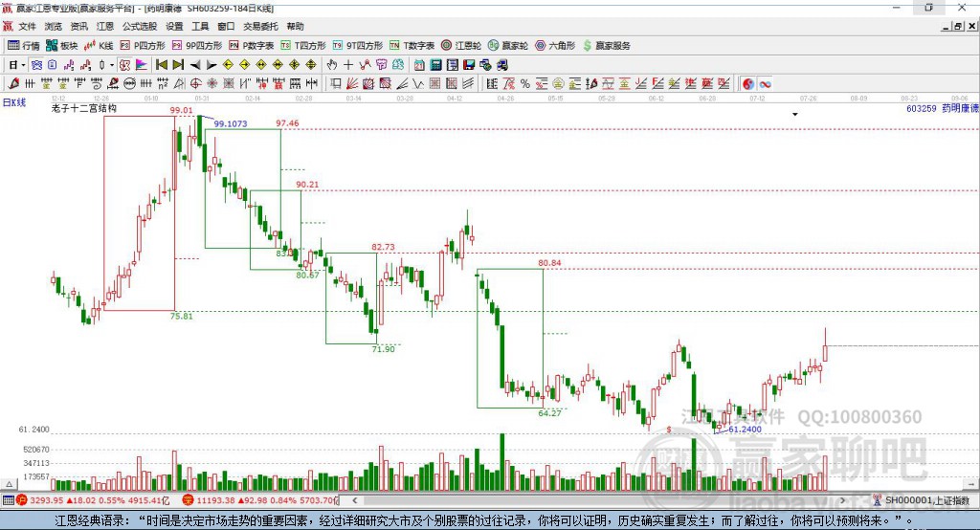
Task: Open the 赢家轮 tool
Action: [508, 46]
